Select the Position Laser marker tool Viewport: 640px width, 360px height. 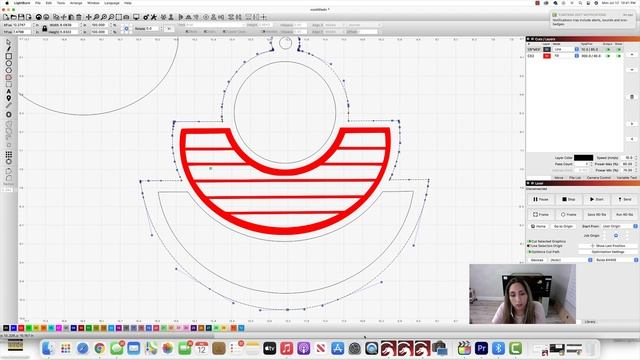tap(9, 98)
